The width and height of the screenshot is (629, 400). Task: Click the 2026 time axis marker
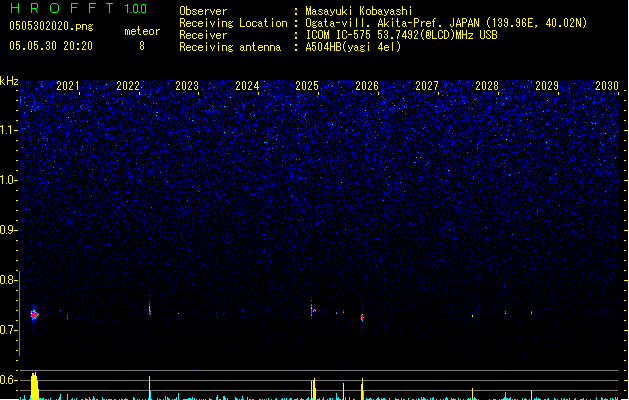tap(367, 86)
